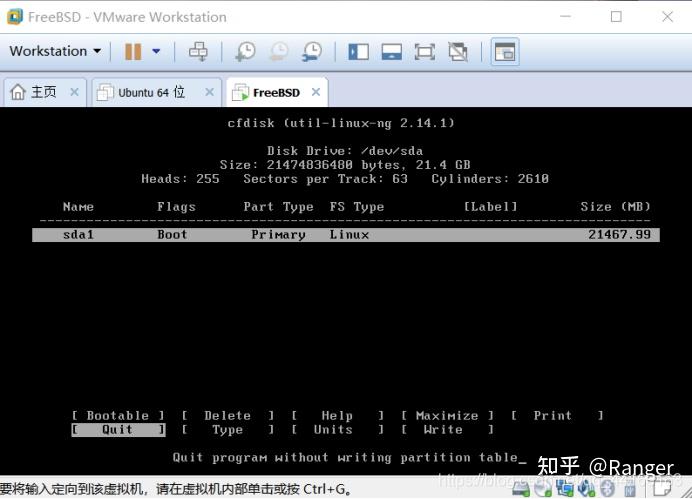Click the Disk Drive: /dev/sda text
The height and width of the screenshot is (499, 692).
pyautogui.click(x=345, y=151)
